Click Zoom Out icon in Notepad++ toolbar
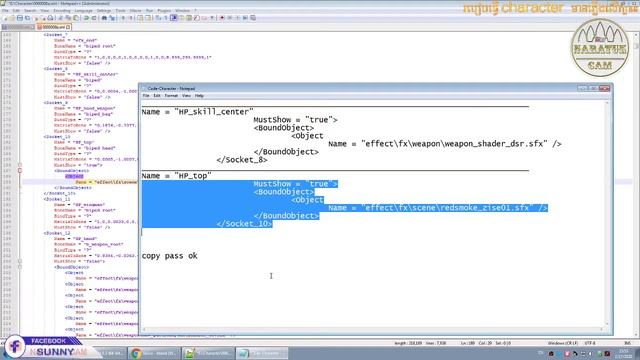Image resolution: width=640 pixels, height=360 pixels. click(131, 18)
